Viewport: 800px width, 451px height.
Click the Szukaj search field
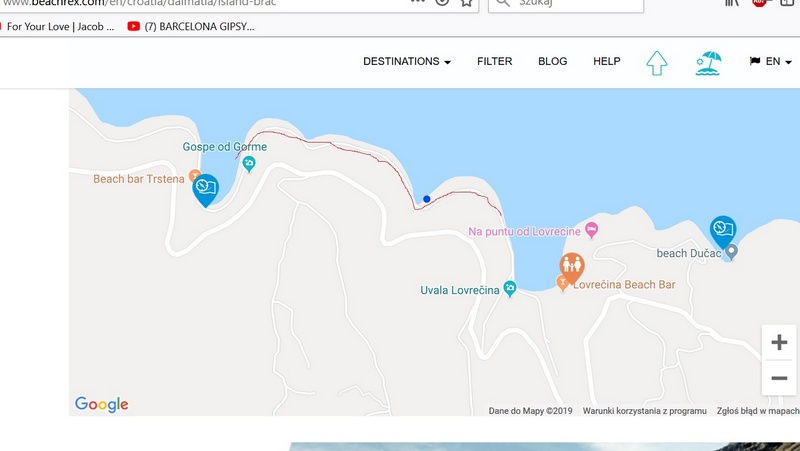pos(577,4)
